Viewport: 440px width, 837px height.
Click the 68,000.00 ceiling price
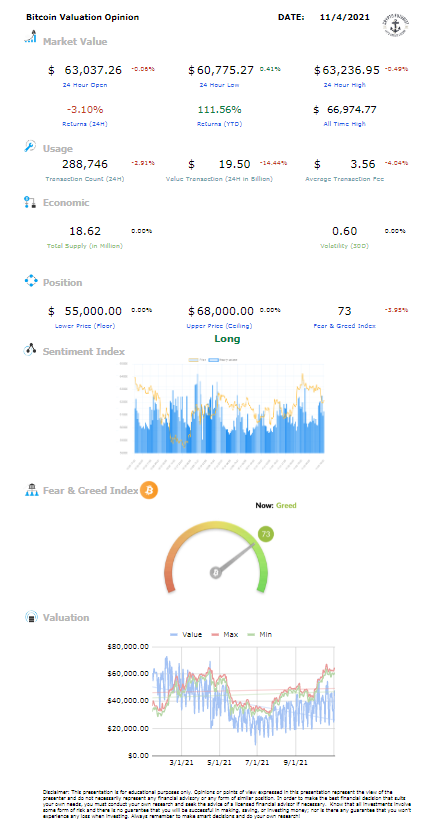225,311
